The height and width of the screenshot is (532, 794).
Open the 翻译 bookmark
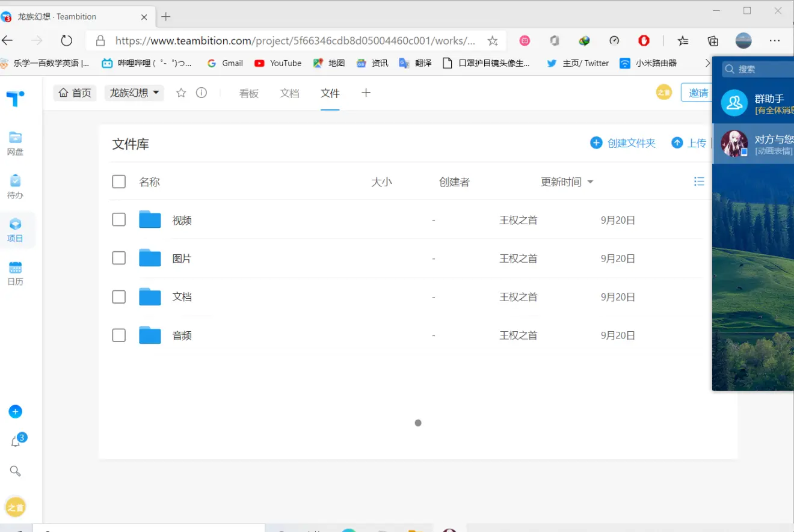point(415,63)
